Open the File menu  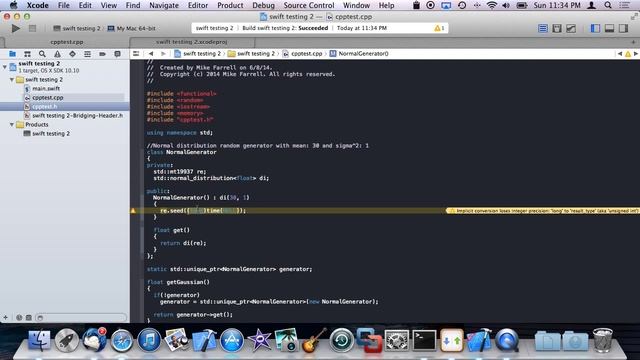64,5
